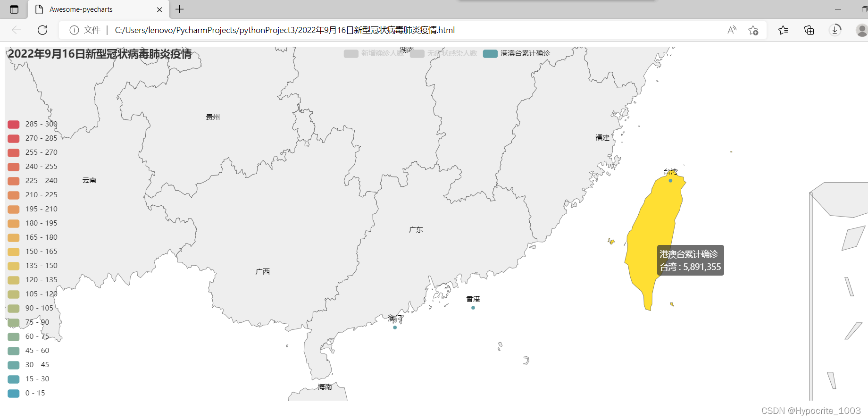
Task: Click the 75 - 90 legend piece
Action: (28, 322)
